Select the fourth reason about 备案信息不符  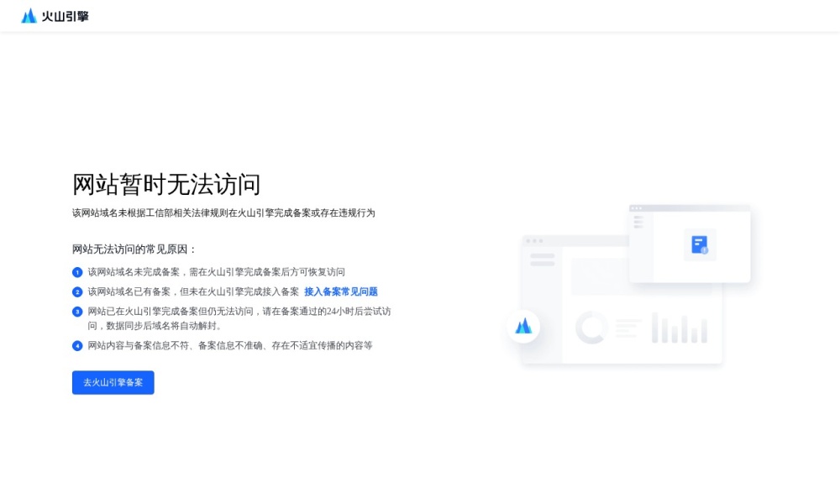tap(229, 345)
